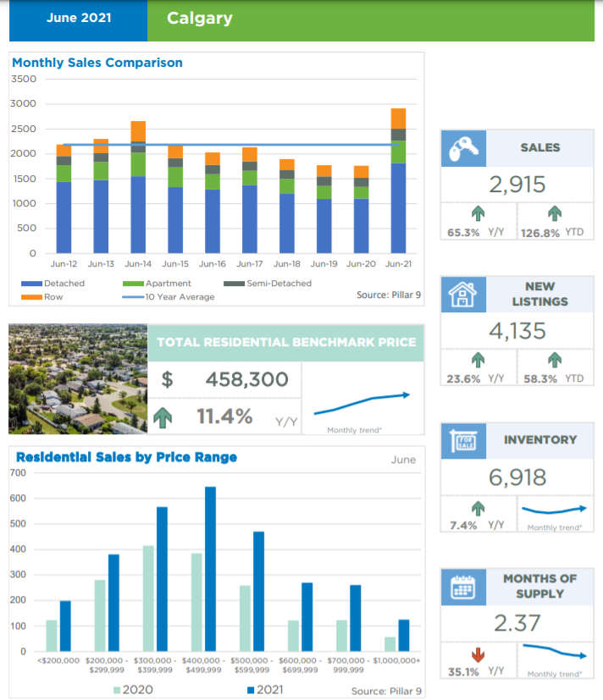Click green up arrow above 58.3% YTD
Viewport: 603px width, 700px height.
(x=555, y=360)
